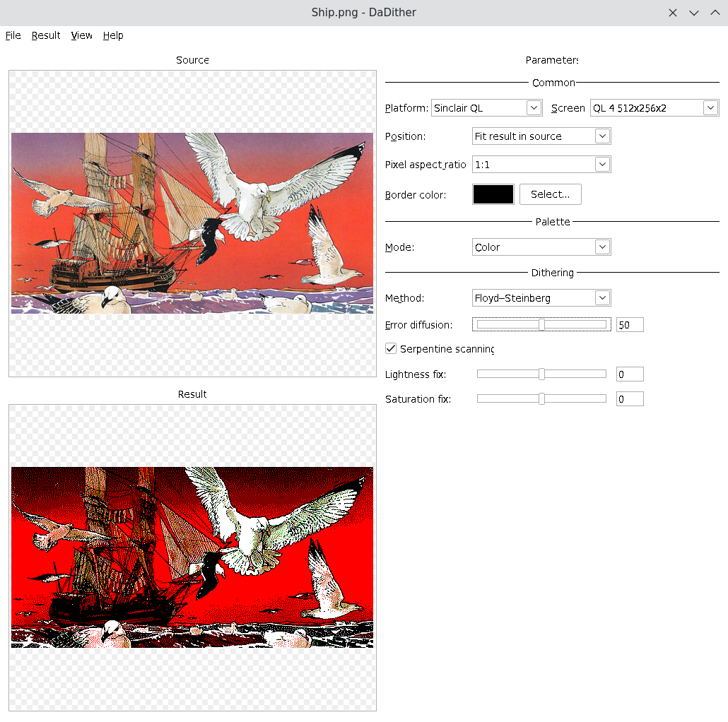Click the Source ship image preview
Screen dimensions: 728x722
pos(192,223)
